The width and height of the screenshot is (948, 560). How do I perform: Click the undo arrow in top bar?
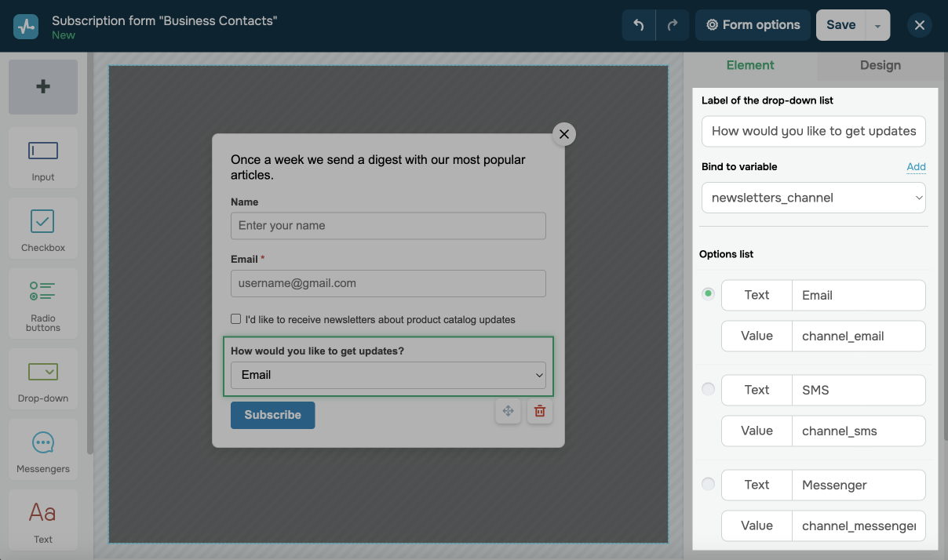[x=639, y=25]
